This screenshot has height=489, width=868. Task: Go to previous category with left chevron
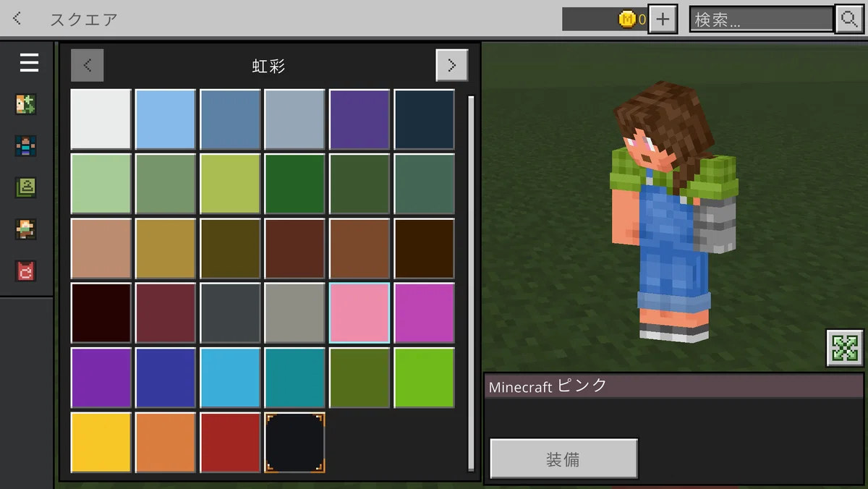point(88,65)
